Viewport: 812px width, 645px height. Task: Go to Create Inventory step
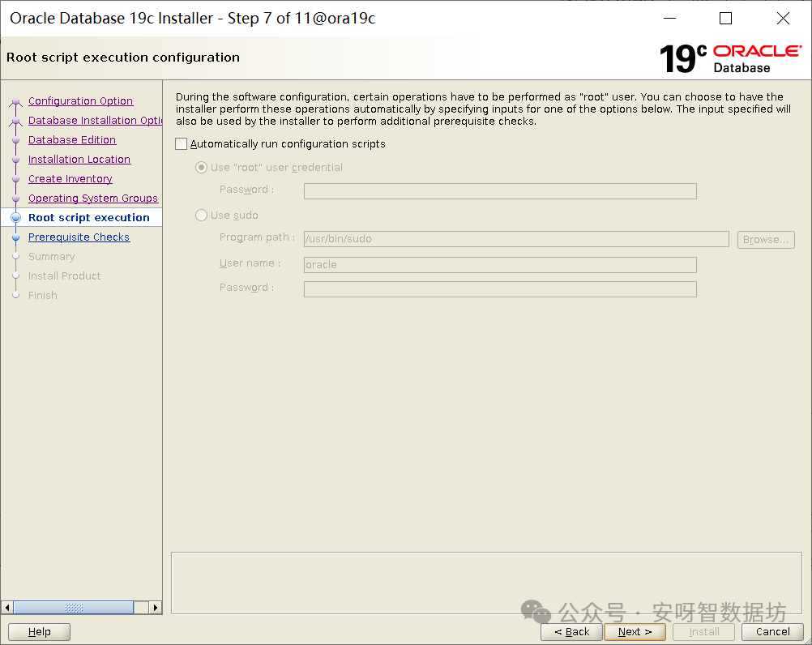coord(71,178)
